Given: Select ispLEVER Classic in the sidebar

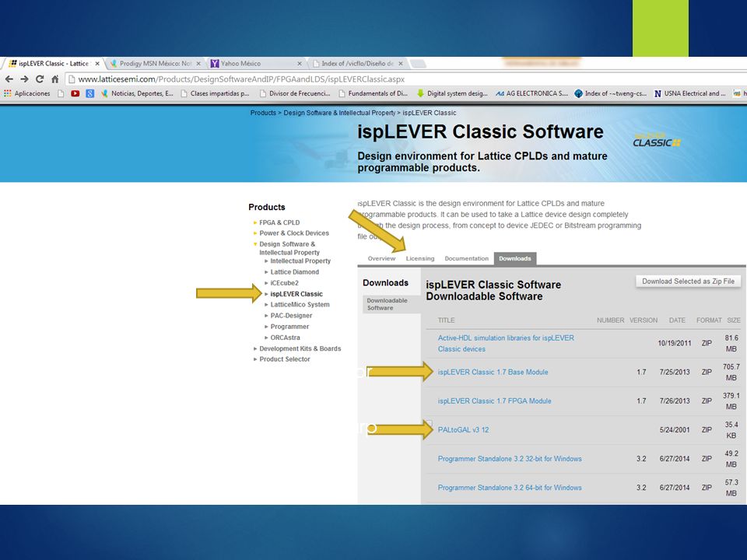Looking at the screenshot, I should pos(296,294).
